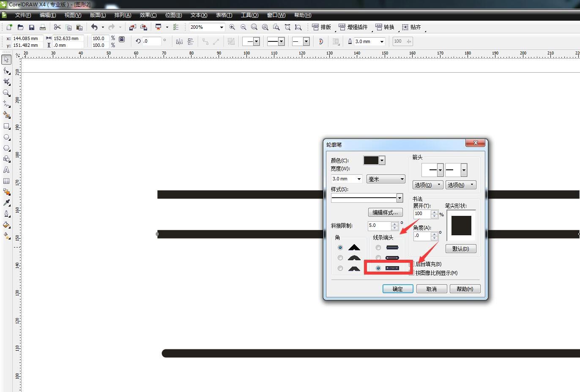
Task: Open the 毫米 units dropdown
Action: [x=386, y=179]
